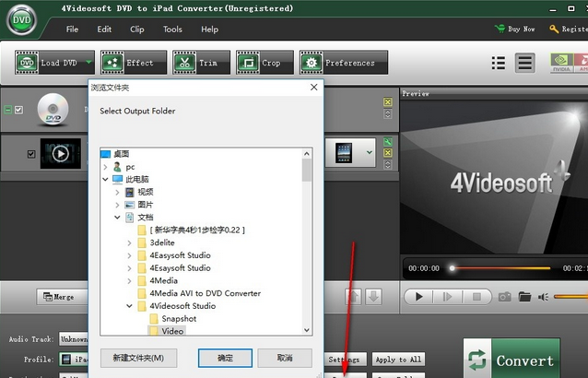Viewport: 588px width, 378px height.
Task: Open the Profile dropdown field
Action: pos(74,360)
